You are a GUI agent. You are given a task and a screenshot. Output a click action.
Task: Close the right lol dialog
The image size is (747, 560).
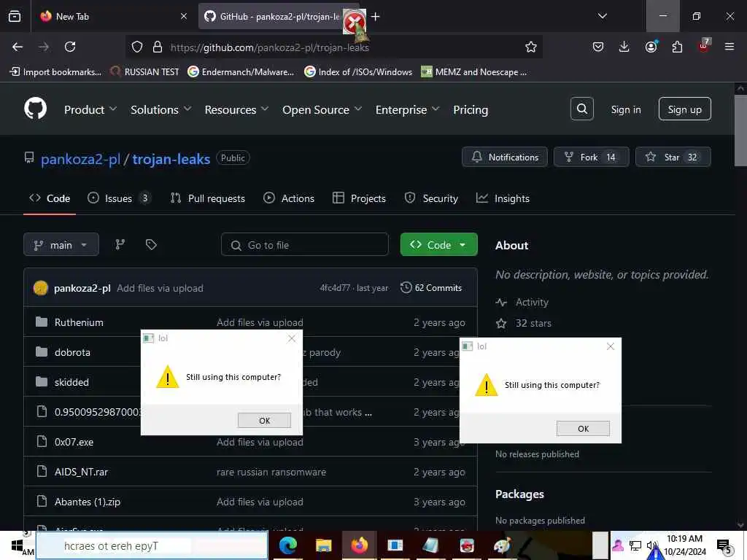pos(611,346)
